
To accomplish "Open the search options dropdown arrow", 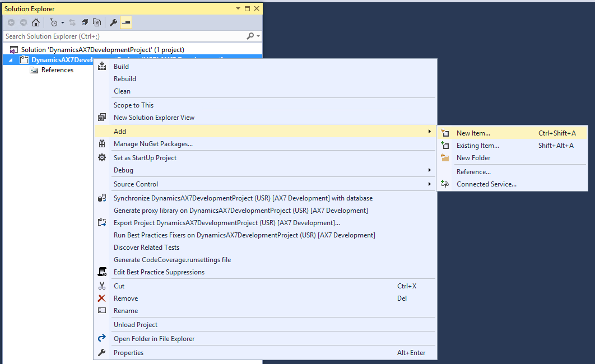I will (258, 36).
